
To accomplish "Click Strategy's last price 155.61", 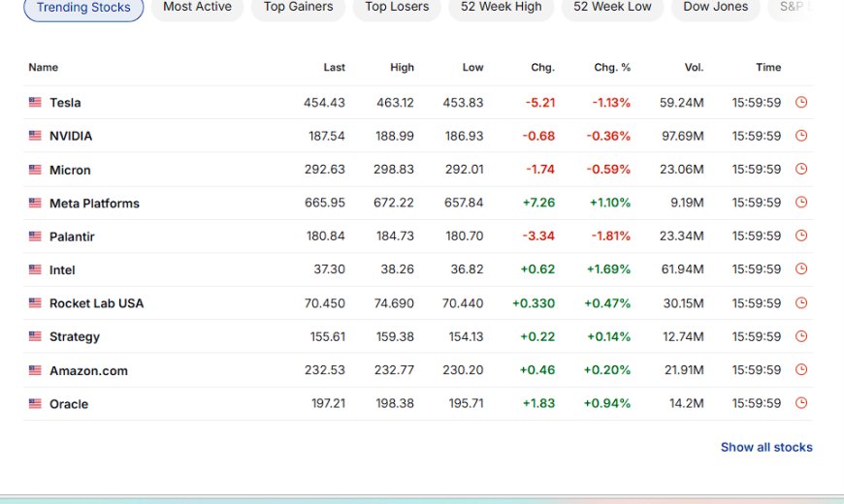I will (327, 336).
